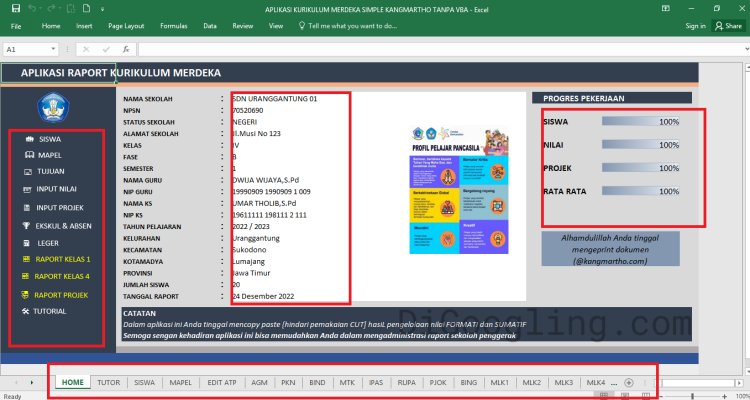The height and width of the screenshot is (400, 750).
Task: Open the SISWA sidebar menu
Action: pyautogui.click(x=49, y=140)
